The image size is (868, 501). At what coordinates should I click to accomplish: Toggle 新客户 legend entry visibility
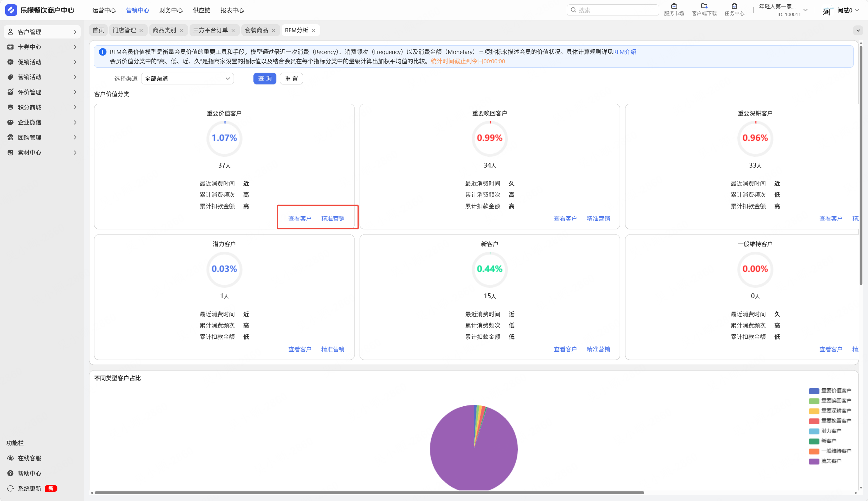[x=822, y=441]
